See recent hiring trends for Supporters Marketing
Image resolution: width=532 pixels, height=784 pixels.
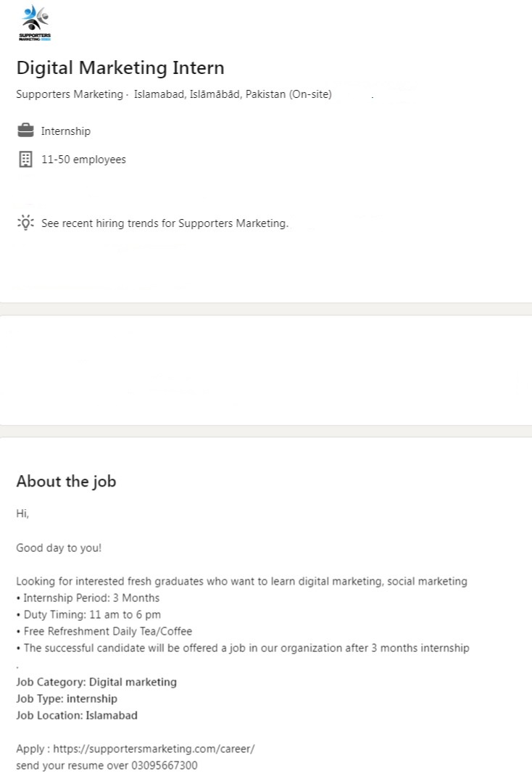pyautogui.click(x=165, y=223)
